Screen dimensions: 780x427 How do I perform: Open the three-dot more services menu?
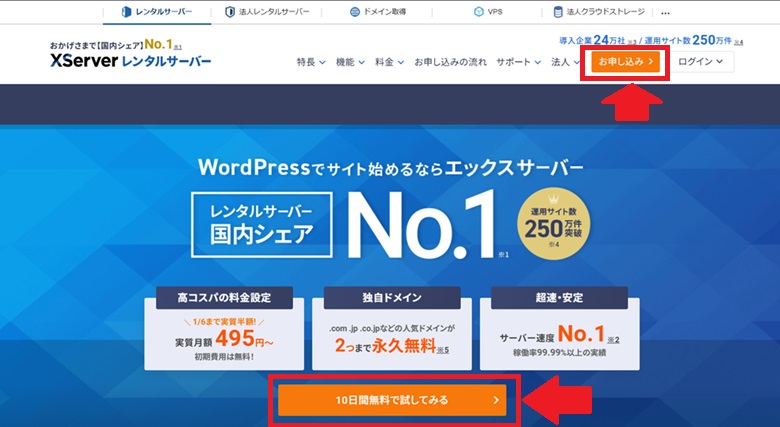tap(665, 13)
